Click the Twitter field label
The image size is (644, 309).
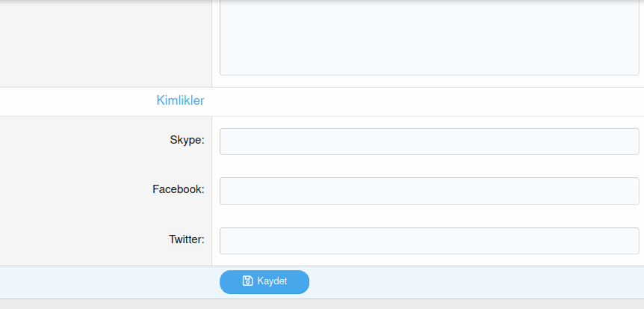coord(186,239)
